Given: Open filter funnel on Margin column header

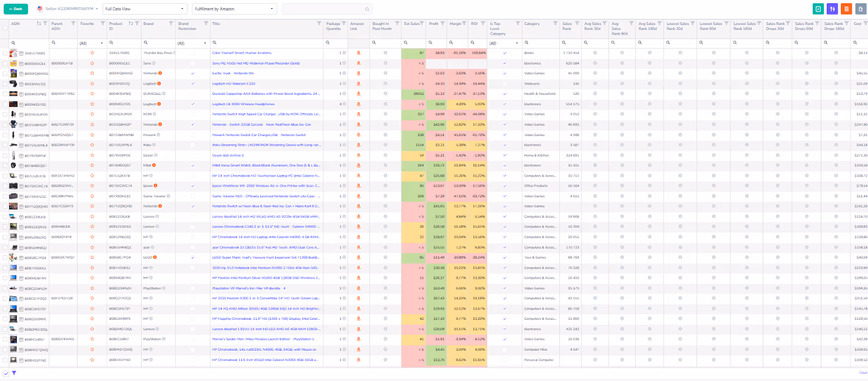Looking at the screenshot, I should tap(465, 23).
